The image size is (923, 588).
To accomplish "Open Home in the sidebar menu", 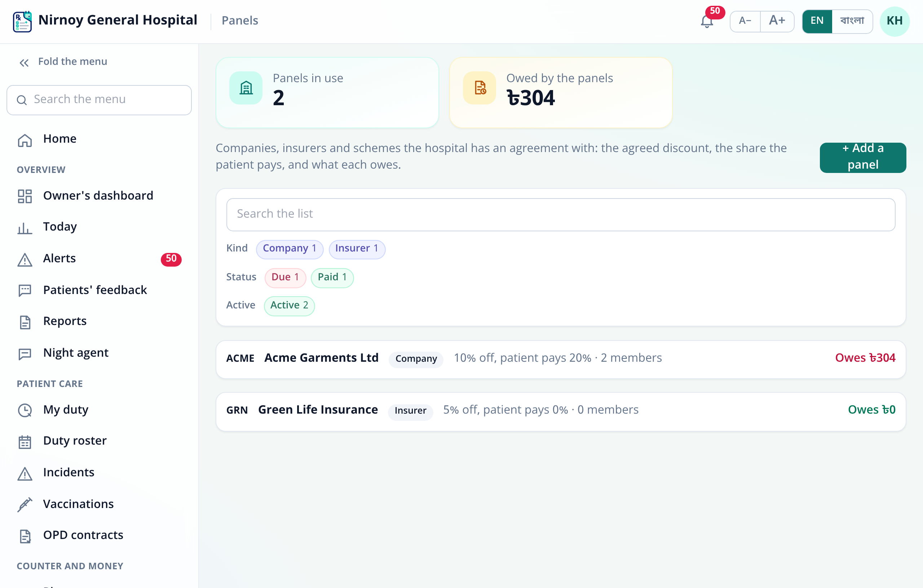I will (99, 139).
